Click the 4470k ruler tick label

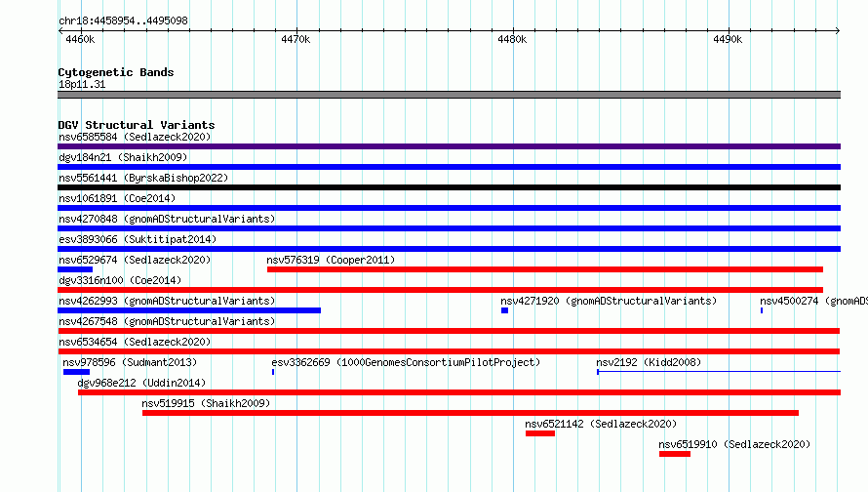click(x=296, y=39)
